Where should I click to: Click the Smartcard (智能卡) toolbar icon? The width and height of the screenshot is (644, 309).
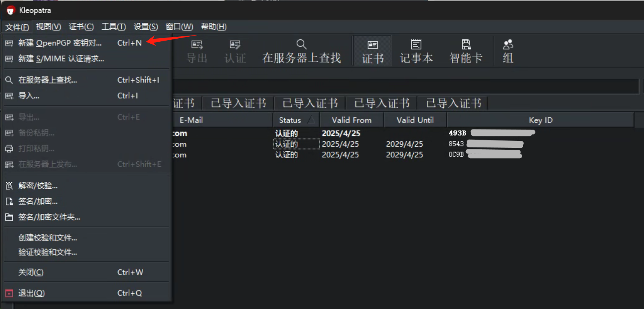(x=466, y=51)
